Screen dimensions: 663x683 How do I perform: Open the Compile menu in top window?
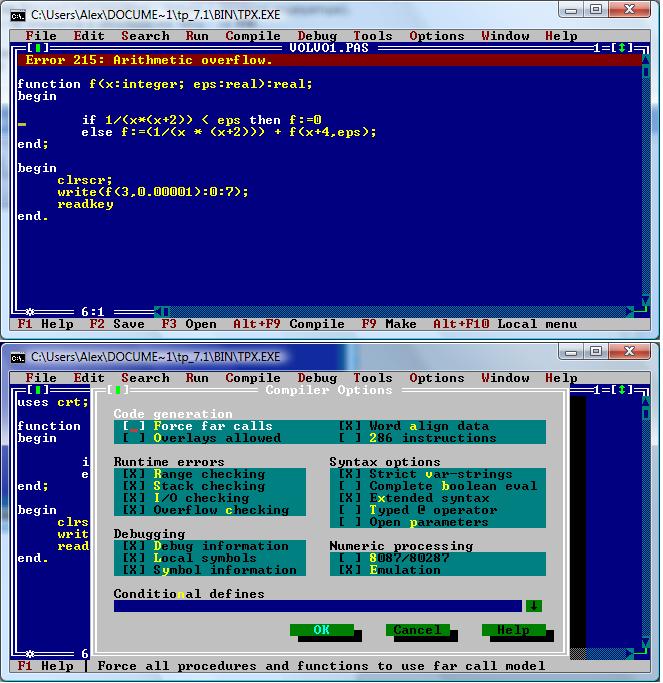point(253,36)
